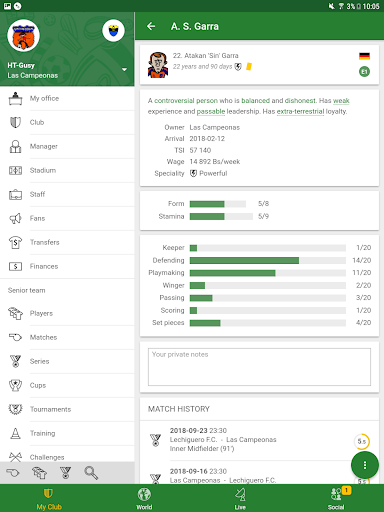Viewport: 384px width, 512px height.
Task: Tap the whistle shortcut in bottom toolbar
Action: (13, 473)
